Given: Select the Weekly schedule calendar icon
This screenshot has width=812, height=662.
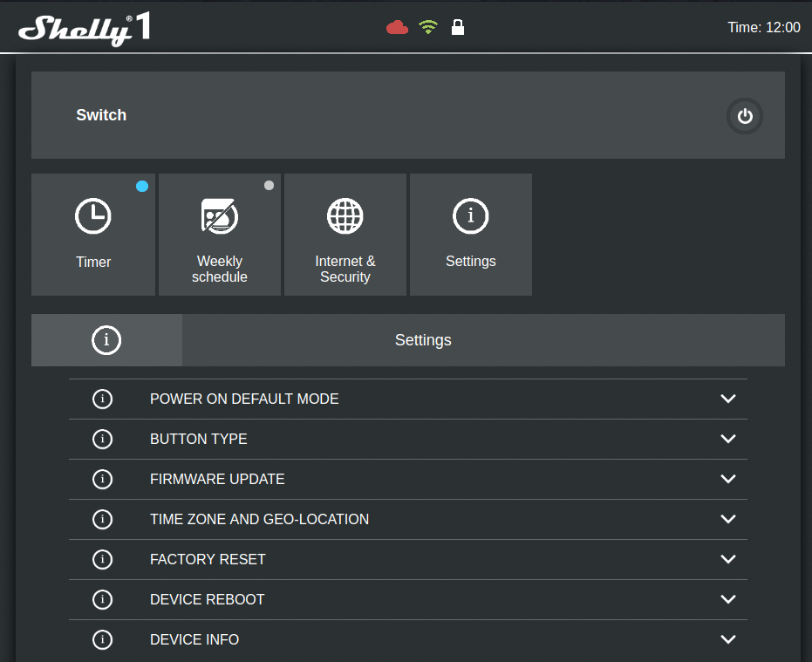Looking at the screenshot, I should pyautogui.click(x=219, y=215).
